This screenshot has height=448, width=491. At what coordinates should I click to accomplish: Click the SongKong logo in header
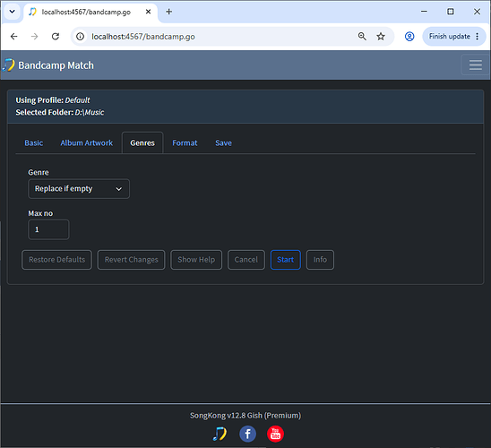(x=8, y=65)
